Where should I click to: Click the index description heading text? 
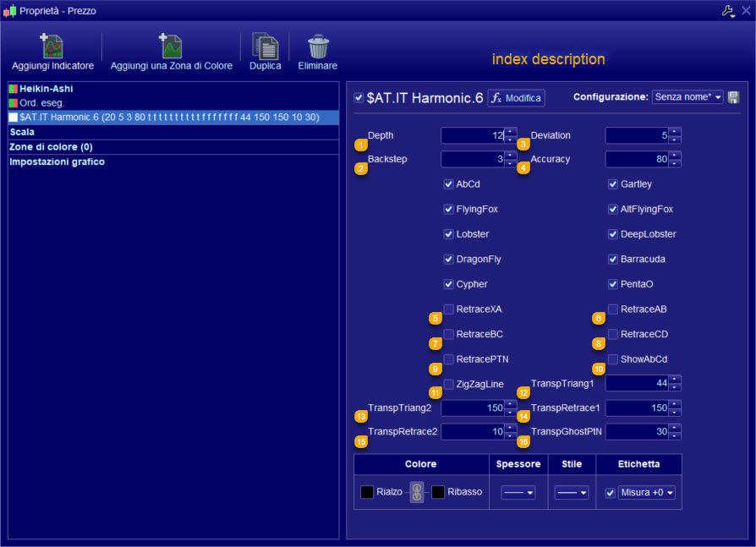[x=548, y=59]
